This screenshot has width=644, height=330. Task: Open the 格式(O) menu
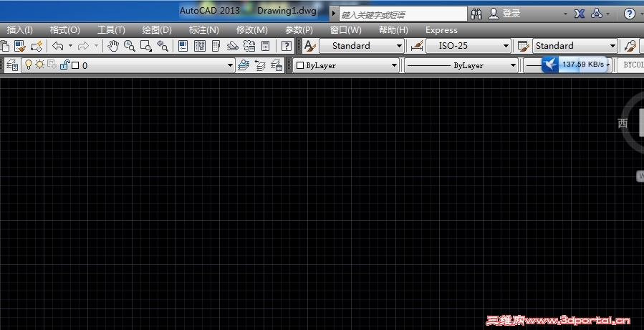click(65, 30)
